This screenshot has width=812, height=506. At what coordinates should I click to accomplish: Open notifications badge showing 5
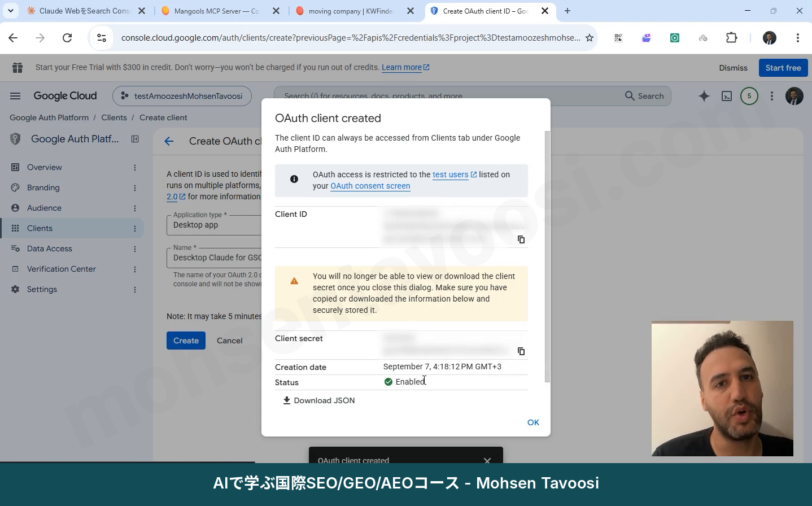click(x=749, y=96)
